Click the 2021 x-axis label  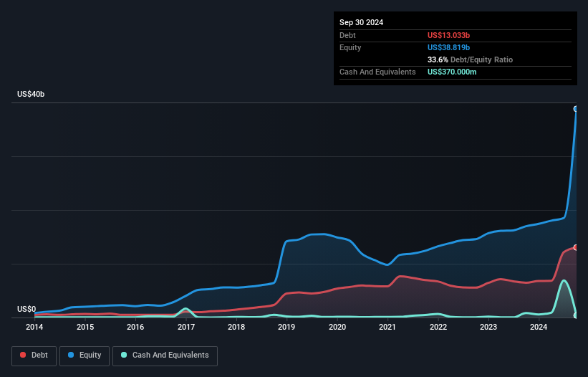[387, 327]
